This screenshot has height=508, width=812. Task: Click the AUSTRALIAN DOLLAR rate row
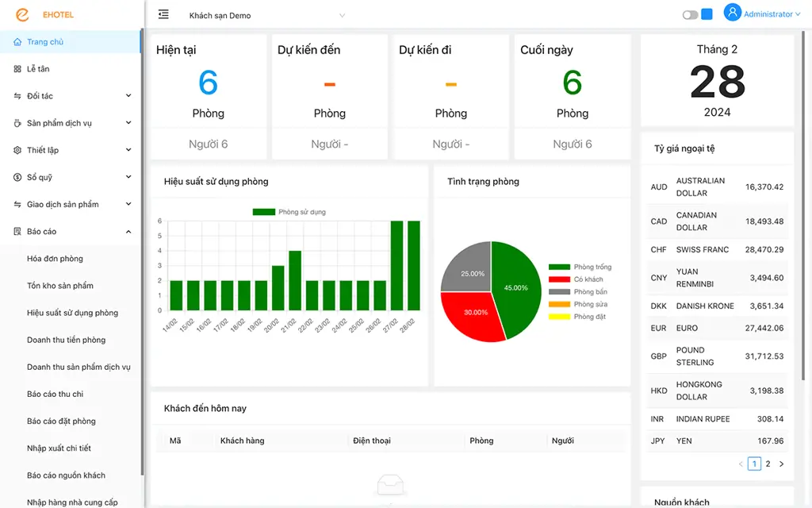coord(717,187)
